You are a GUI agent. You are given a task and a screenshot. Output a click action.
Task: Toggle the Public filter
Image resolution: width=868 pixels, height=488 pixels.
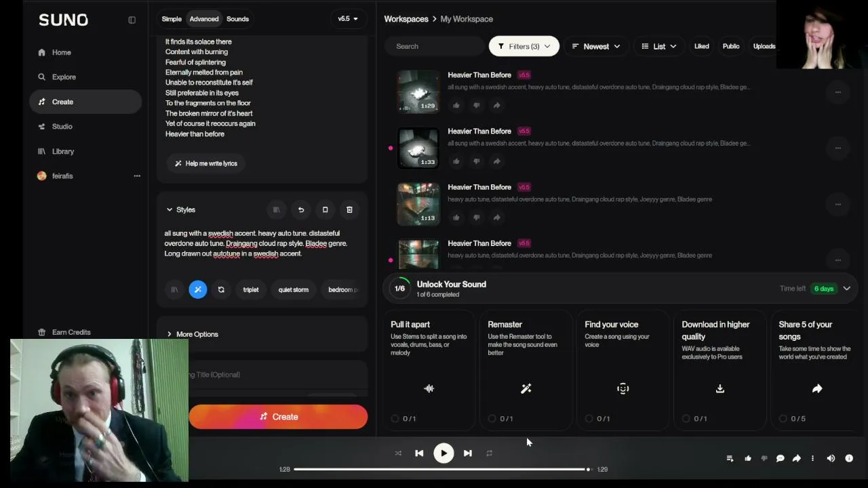pos(731,46)
